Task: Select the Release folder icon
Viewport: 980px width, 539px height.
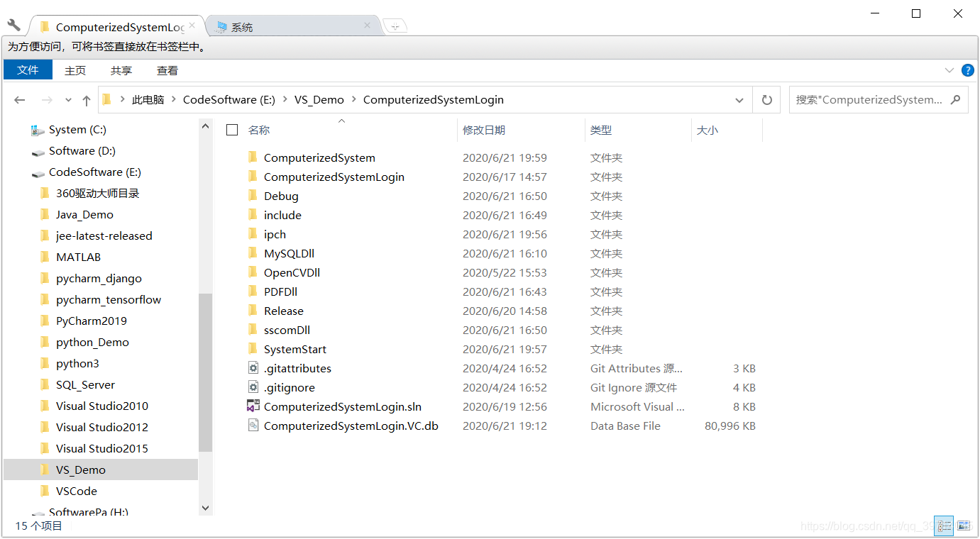Action: [253, 311]
